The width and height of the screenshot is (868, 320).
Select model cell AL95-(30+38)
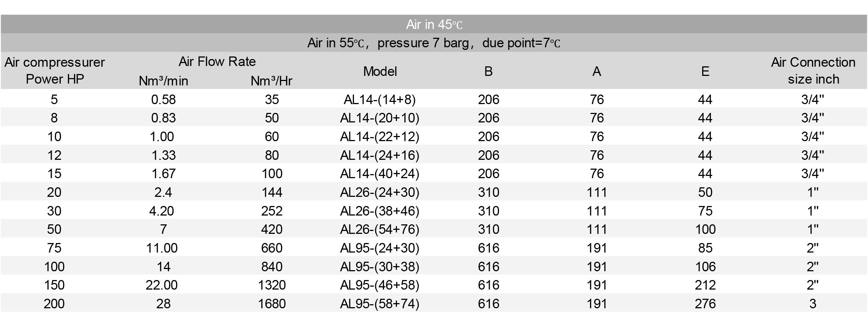coord(380,266)
